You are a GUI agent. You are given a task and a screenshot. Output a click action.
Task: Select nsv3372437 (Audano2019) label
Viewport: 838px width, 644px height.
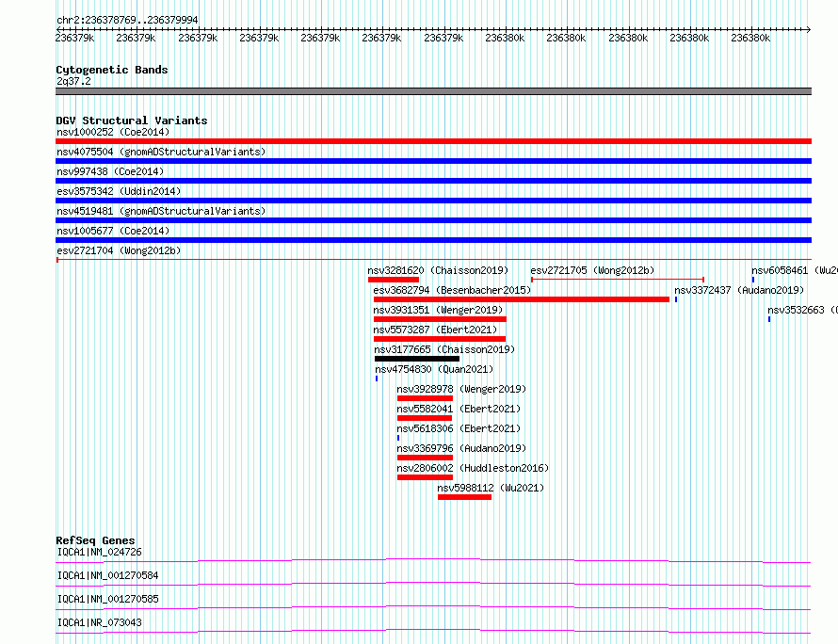point(739,290)
